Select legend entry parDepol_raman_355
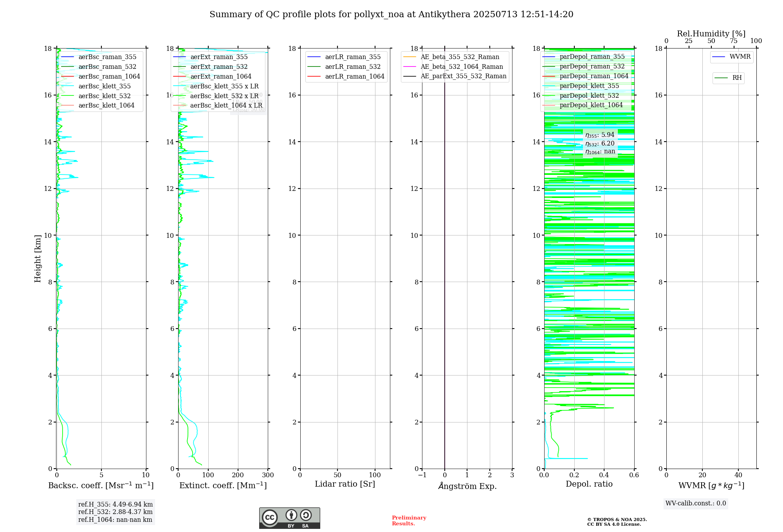 [x=584, y=57]
